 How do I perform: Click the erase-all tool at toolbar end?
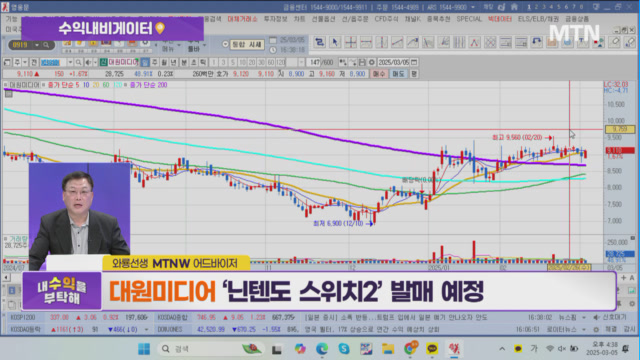tap(630, 42)
